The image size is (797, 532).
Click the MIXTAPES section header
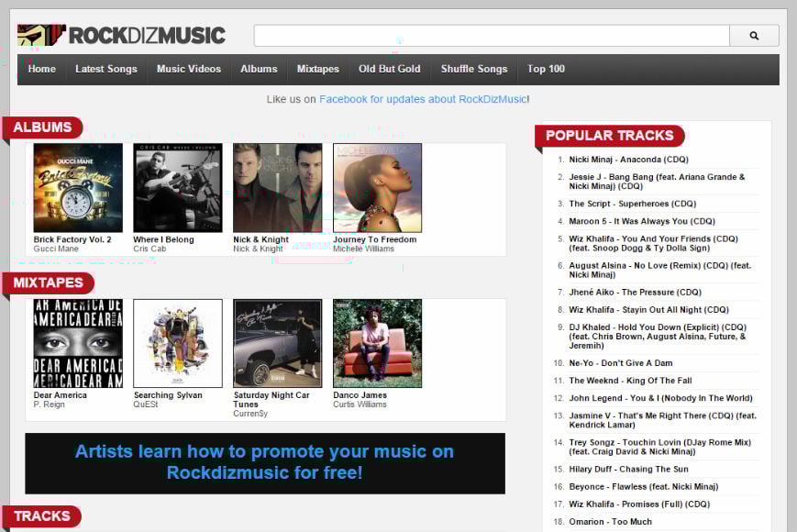coord(49,283)
